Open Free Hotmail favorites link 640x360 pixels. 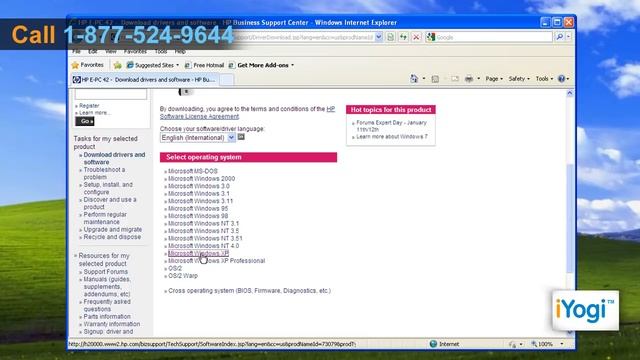click(x=204, y=65)
